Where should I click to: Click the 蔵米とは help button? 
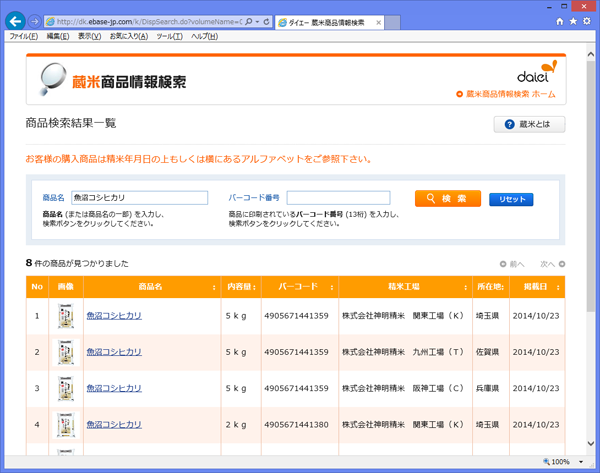pyautogui.click(x=529, y=124)
